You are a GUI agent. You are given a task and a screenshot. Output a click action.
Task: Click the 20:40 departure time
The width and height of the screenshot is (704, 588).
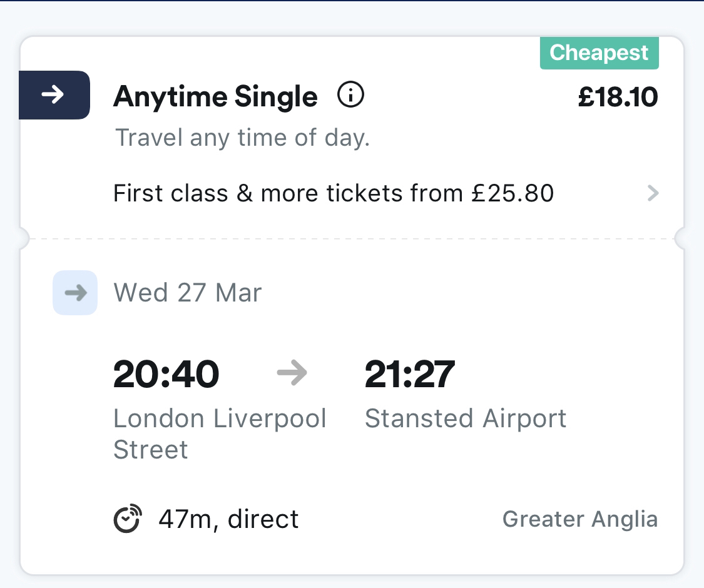point(166,374)
